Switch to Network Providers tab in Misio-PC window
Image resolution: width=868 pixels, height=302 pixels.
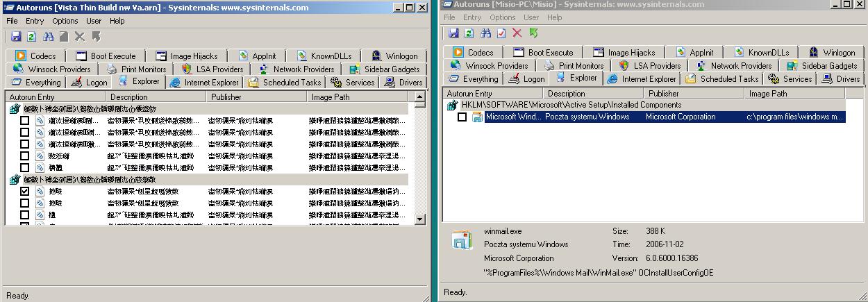pos(733,65)
